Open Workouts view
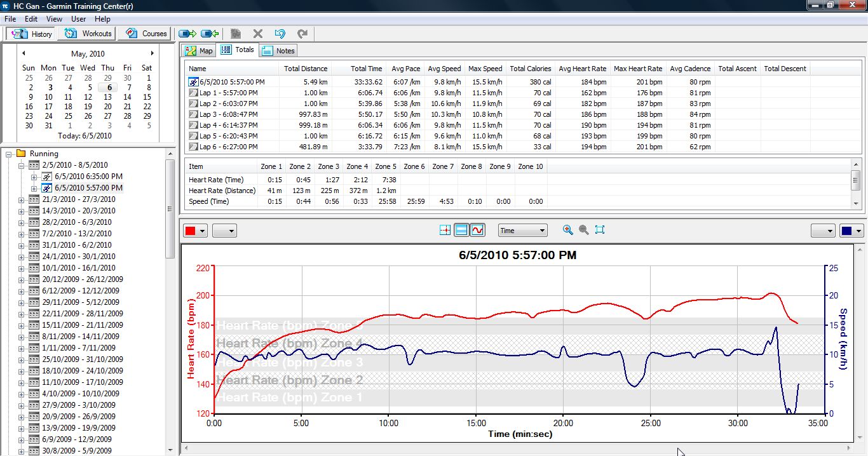The height and width of the screenshot is (456, 868). 88,34
